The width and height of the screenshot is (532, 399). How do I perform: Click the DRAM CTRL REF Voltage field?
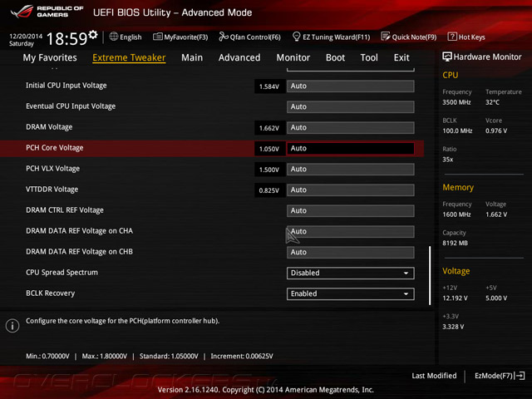pos(351,210)
